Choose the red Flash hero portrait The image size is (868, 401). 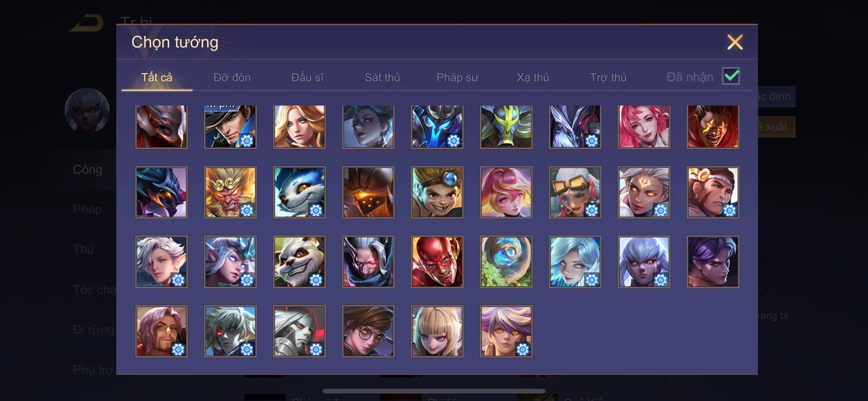click(x=437, y=262)
